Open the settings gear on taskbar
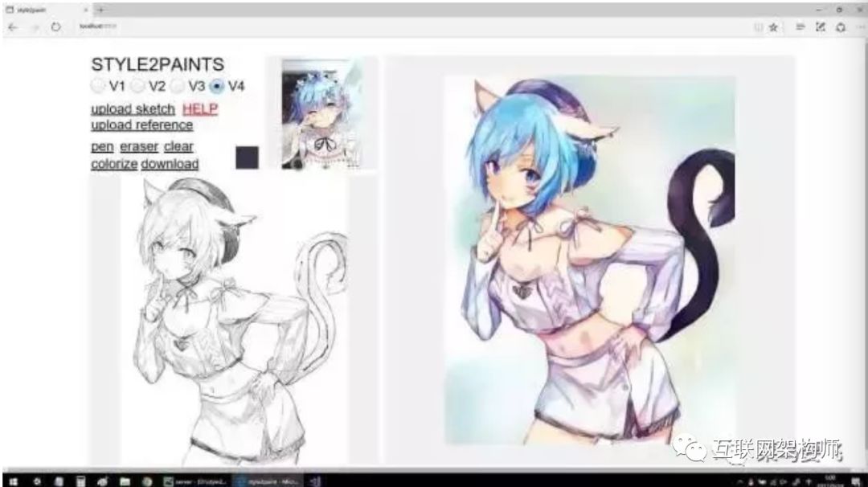 point(36,481)
